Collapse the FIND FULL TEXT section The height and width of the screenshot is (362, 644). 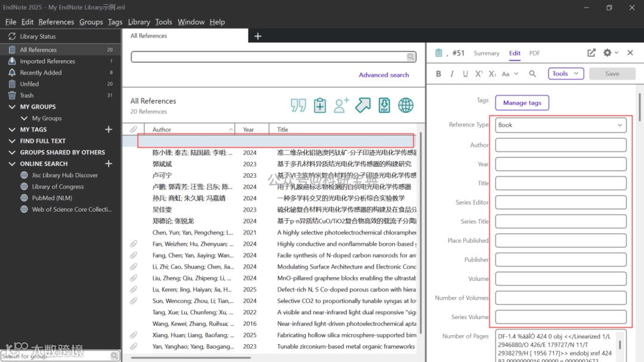click(12, 141)
